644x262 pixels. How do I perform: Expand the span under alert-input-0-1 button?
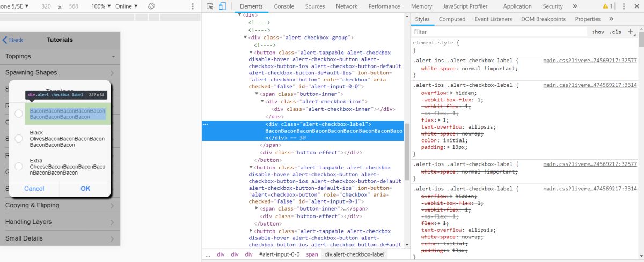click(x=257, y=208)
